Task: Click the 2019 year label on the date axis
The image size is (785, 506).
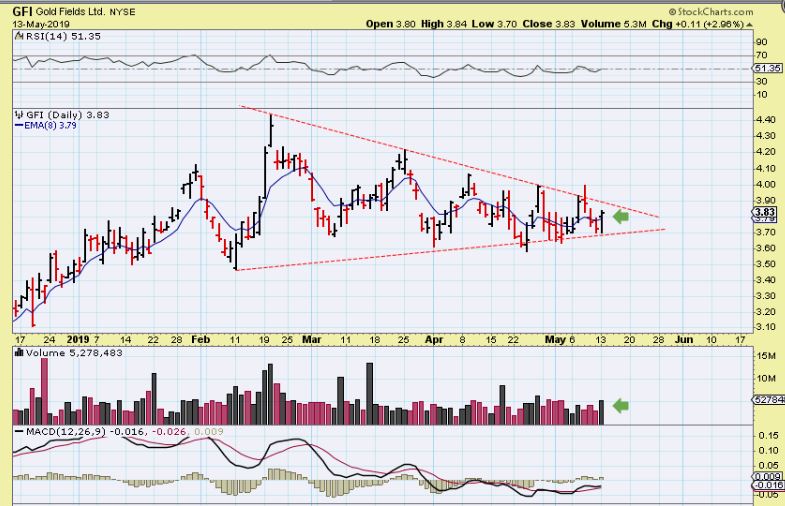Action: (x=78, y=339)
